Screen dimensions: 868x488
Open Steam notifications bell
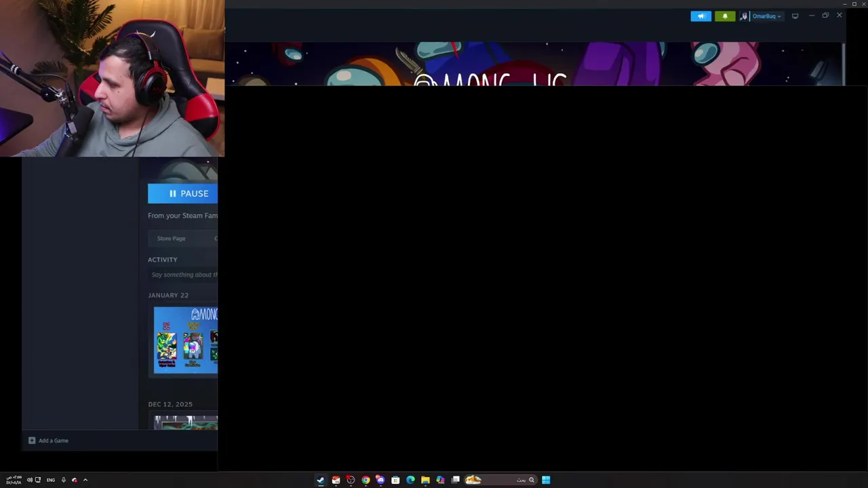[x=725, y=16]
